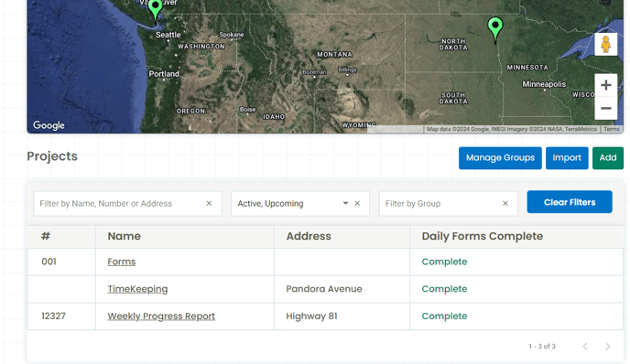This screenshot has height=364, width=630.
Task: Add a new project with Add button
Action: (608, 158)
